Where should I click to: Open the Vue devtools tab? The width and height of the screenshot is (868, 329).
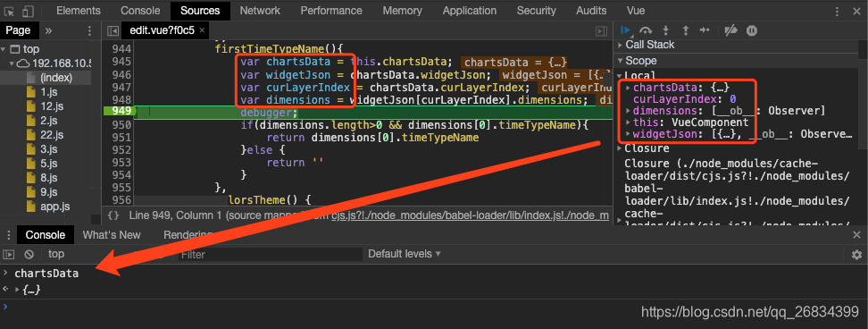636,11
